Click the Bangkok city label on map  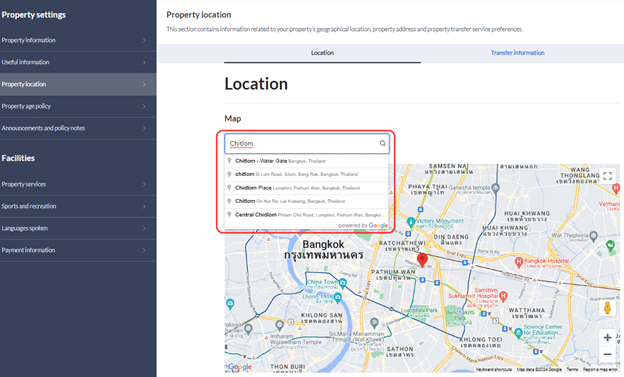(x=323, y=249)
